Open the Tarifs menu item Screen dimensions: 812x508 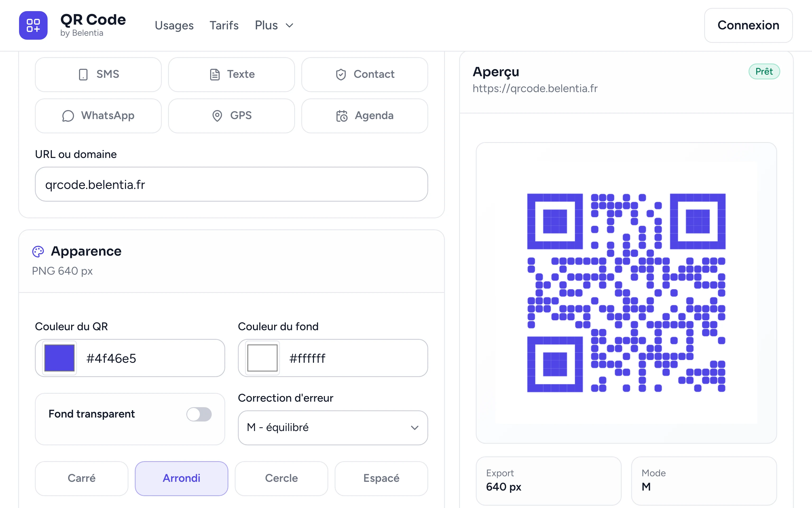coord(224,26)
